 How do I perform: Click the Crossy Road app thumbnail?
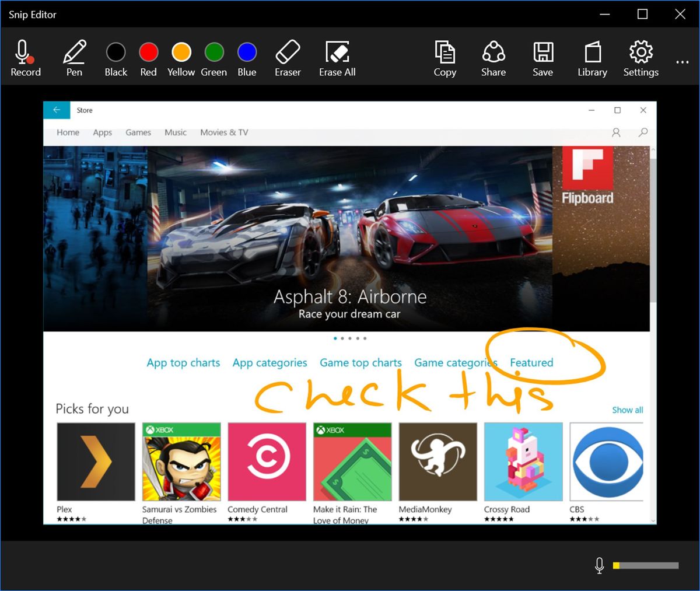coord(523,461)
